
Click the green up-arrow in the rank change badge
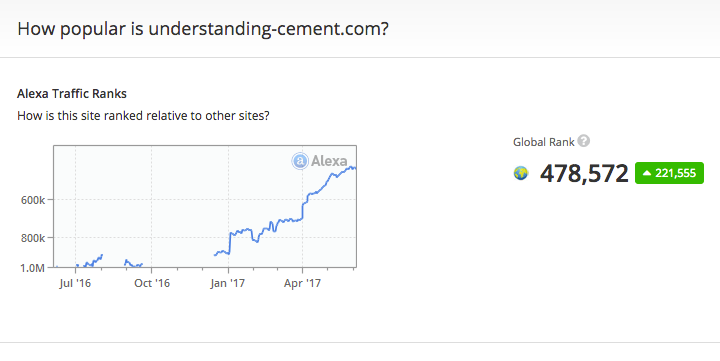[x=647, y=173]
